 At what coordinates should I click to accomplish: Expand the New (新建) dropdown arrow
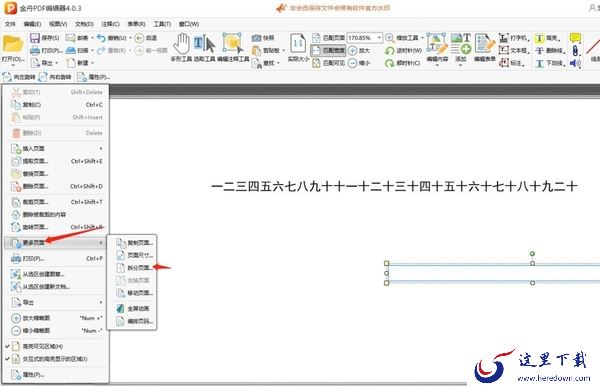pos(93,63)
